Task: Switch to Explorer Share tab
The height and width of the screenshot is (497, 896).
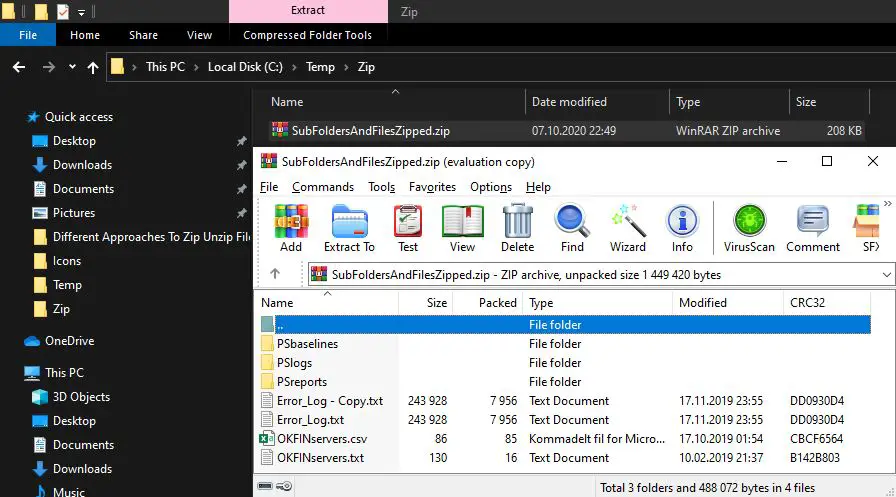Action: coord(143,35)
